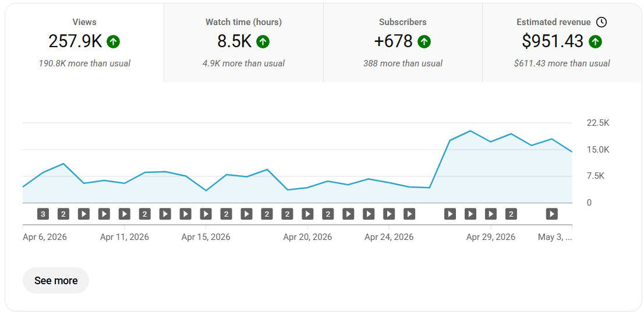The image size is (644, 318).
Task: Click the clock icon beside Estimated revenue
Action: tap(601, 22)
